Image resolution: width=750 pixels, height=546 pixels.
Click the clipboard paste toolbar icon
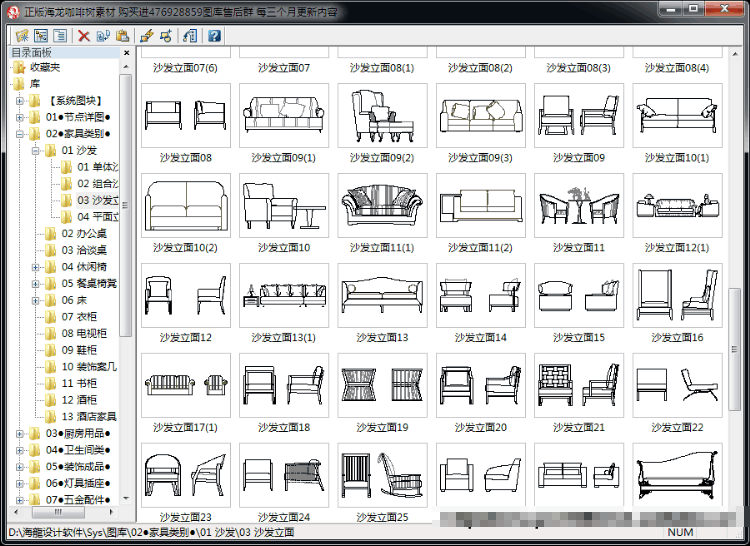pos(122,36)
